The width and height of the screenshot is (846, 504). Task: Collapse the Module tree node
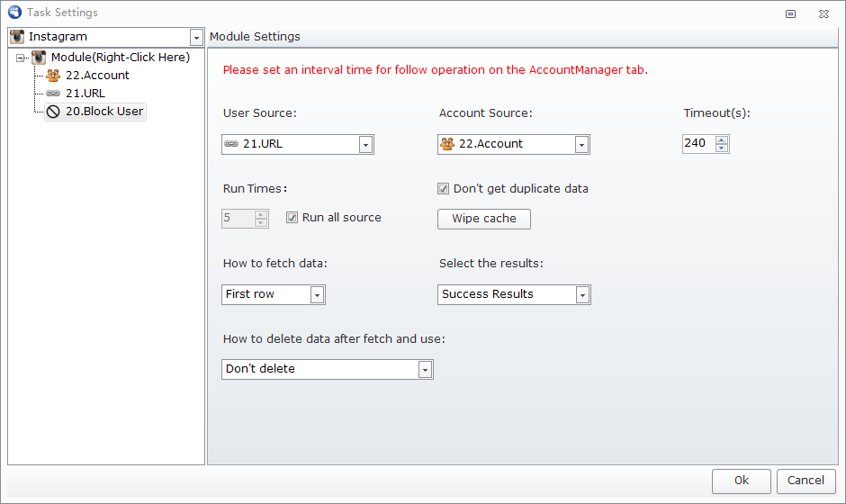[21, 58]
